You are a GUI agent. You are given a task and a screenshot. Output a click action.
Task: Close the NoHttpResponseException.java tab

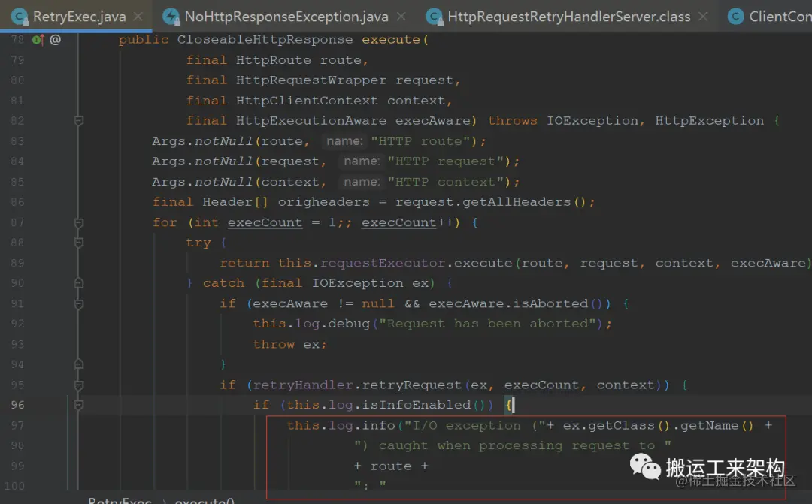click(x=401, y=17)
